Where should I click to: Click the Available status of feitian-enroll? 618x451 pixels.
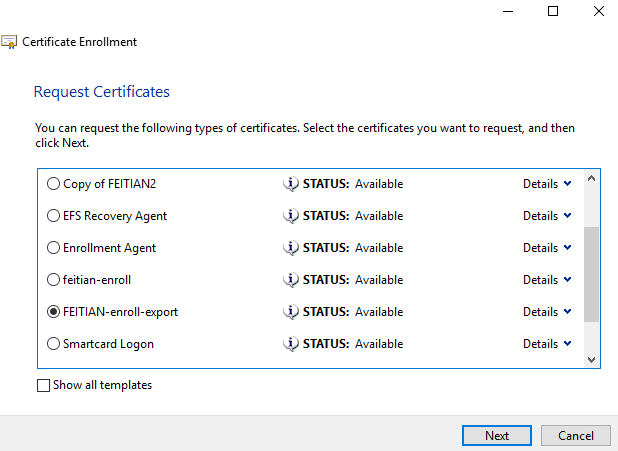(379, 280)
